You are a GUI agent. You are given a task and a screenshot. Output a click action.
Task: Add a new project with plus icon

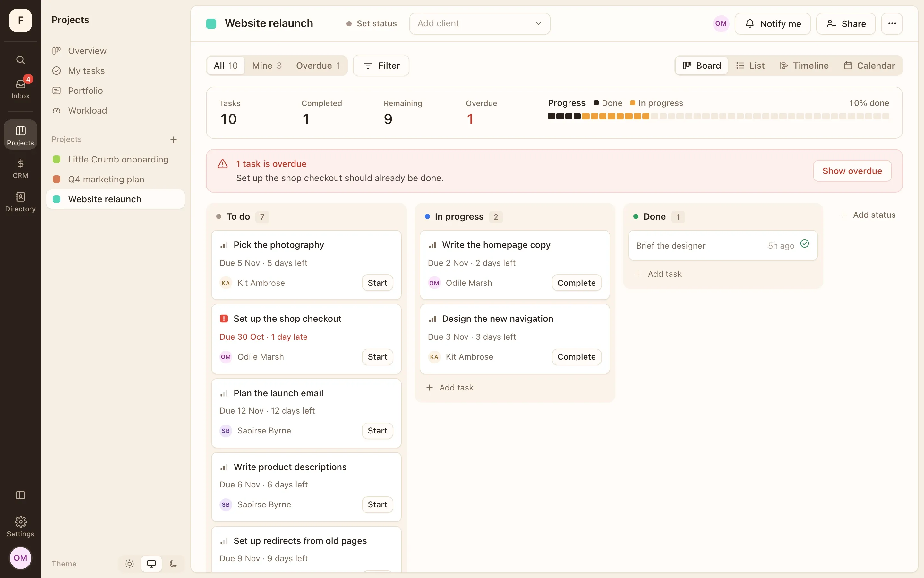[173, 140]
